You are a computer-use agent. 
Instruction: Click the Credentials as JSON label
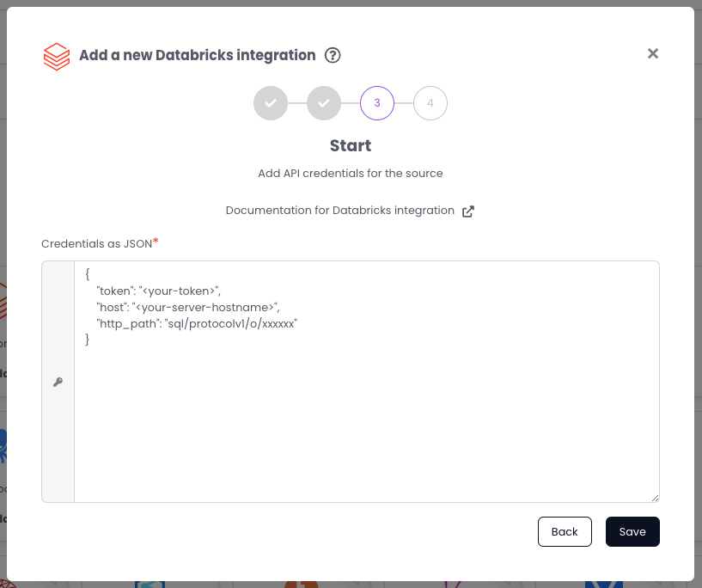pyautogui.click(x=96, y=244)
